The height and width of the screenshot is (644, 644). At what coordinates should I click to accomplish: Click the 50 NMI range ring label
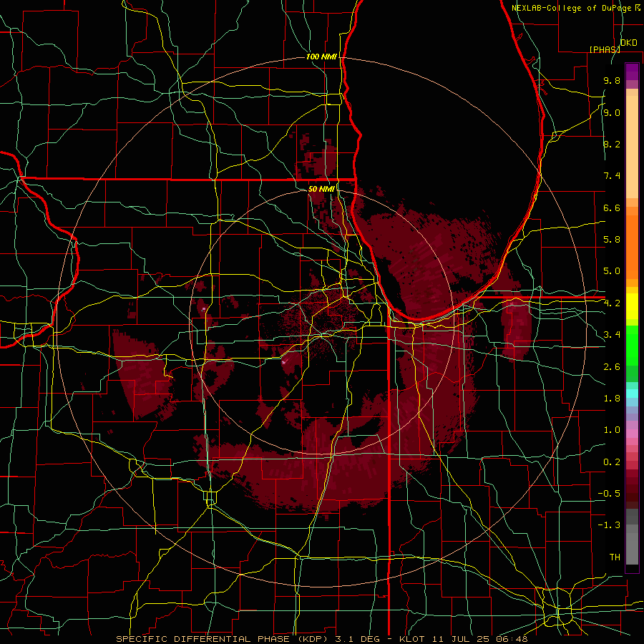[x=321, y=189]
